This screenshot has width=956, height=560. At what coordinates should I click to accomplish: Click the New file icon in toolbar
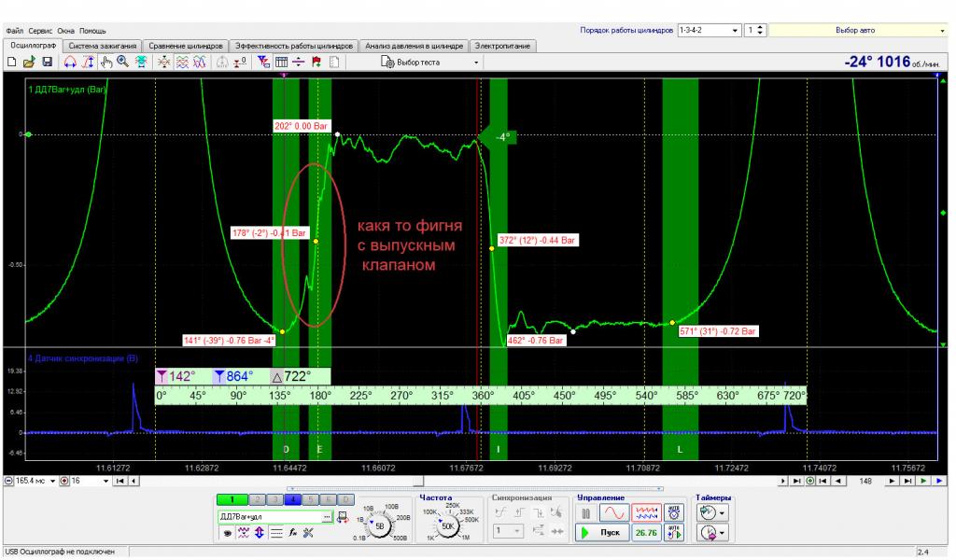pos(11,63)
